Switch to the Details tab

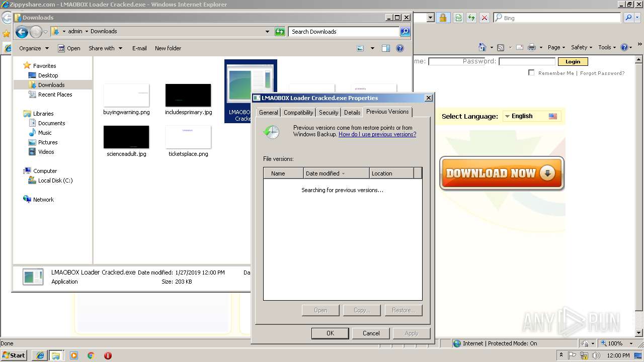click(x=352, y=113)
